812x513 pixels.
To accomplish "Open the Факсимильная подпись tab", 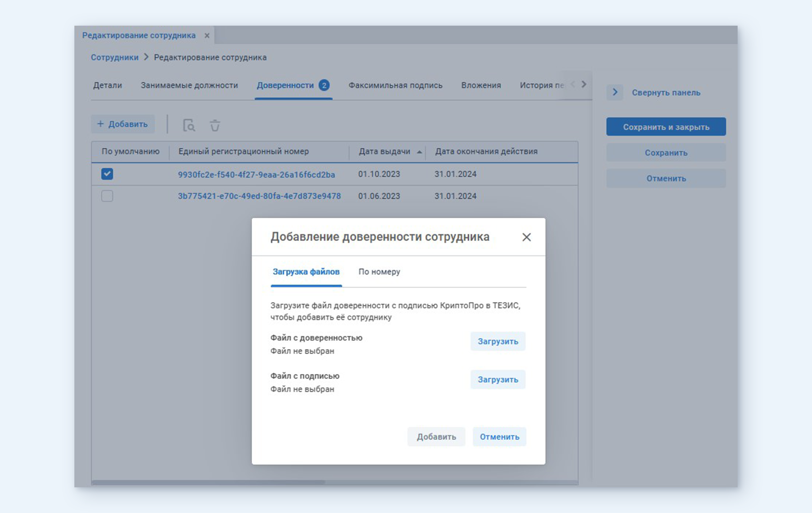I will point(396,85).
